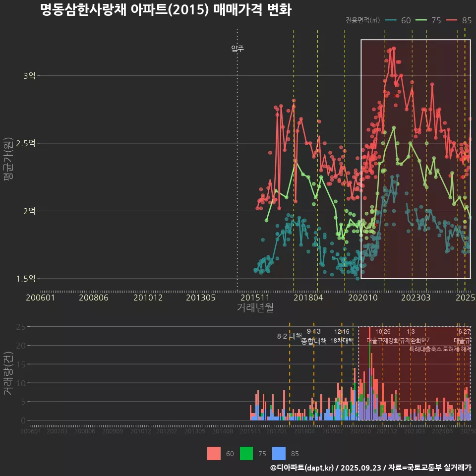Click the 202112 volume axis label
The height and width of the screenshot is (476, 476).
pos(387,431)
